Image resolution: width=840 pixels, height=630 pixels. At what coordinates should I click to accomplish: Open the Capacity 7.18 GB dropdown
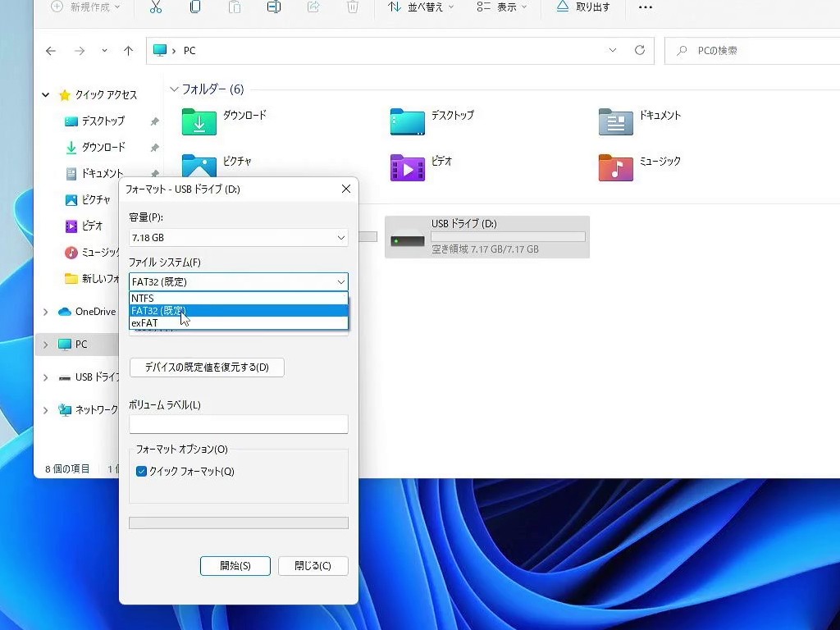click(x=239, y=238)
